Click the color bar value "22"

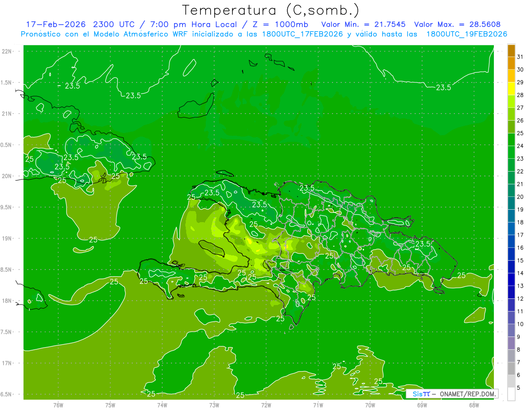point(520,171)
